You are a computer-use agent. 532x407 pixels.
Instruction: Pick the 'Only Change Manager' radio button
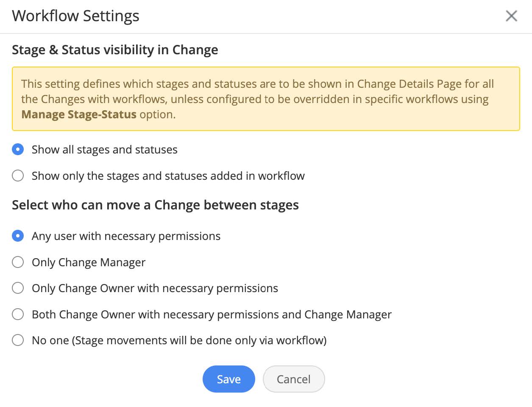point(18,262)
